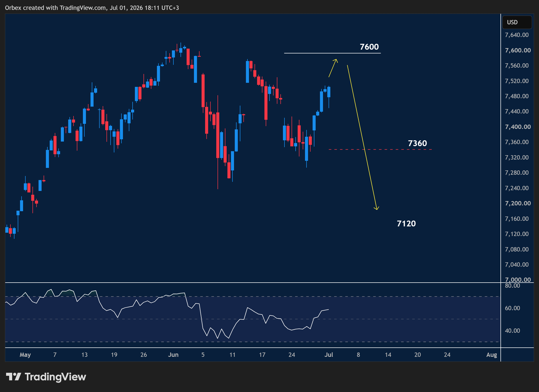539x392 pixels.
Task: Click the 20 date label on time axis
Action: (x=418, y=355)
